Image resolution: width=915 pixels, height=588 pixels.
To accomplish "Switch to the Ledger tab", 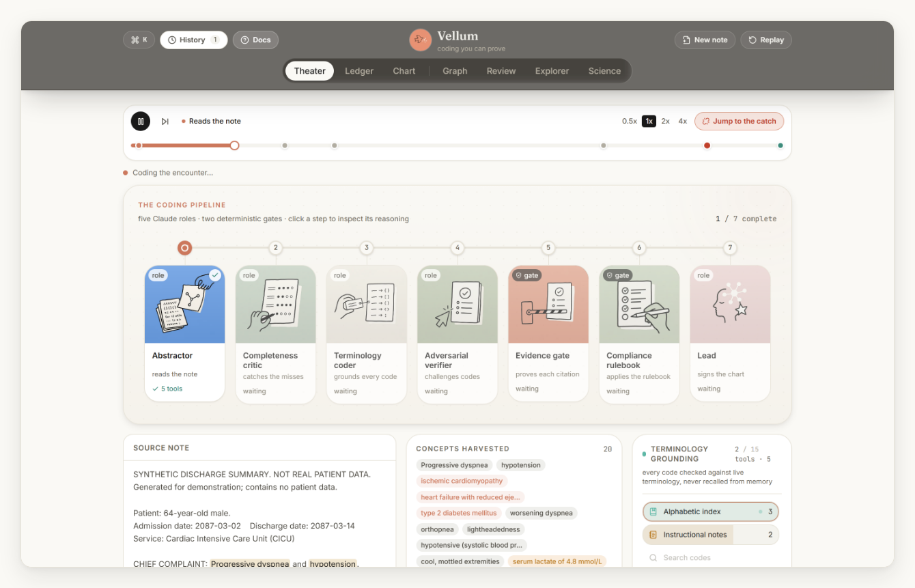I will [x=359, y=71].
